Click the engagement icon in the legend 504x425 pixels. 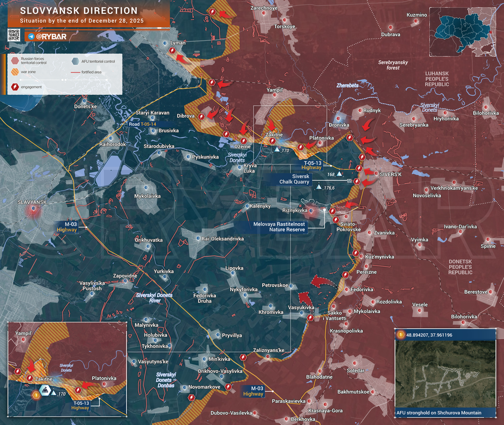14,87
